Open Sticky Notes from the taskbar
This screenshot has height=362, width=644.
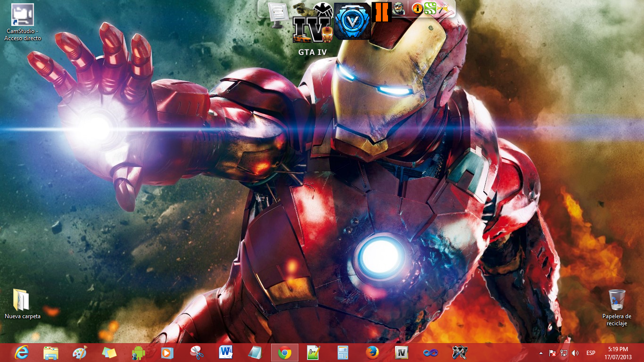[109, 353]
